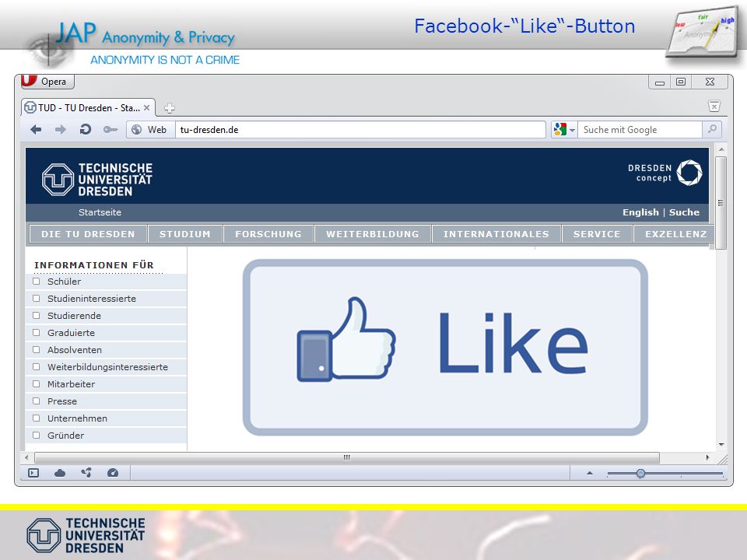747x560 pixels.
Task: Go back with the browser back arrow
Action: (36, 130)
